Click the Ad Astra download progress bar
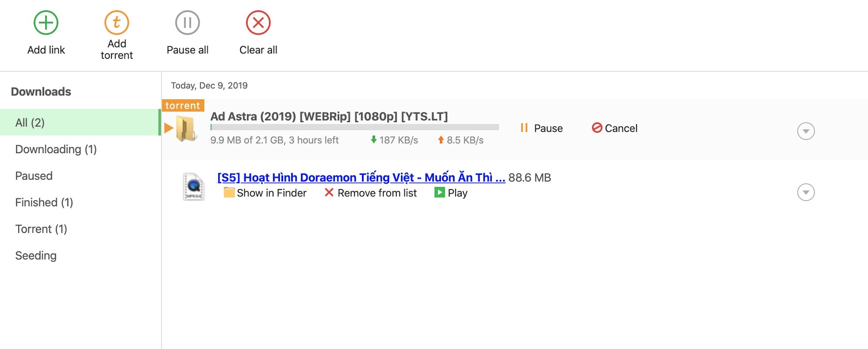This screenshot has width=868, height=349. pyautogui.click(x=354, y=127)
